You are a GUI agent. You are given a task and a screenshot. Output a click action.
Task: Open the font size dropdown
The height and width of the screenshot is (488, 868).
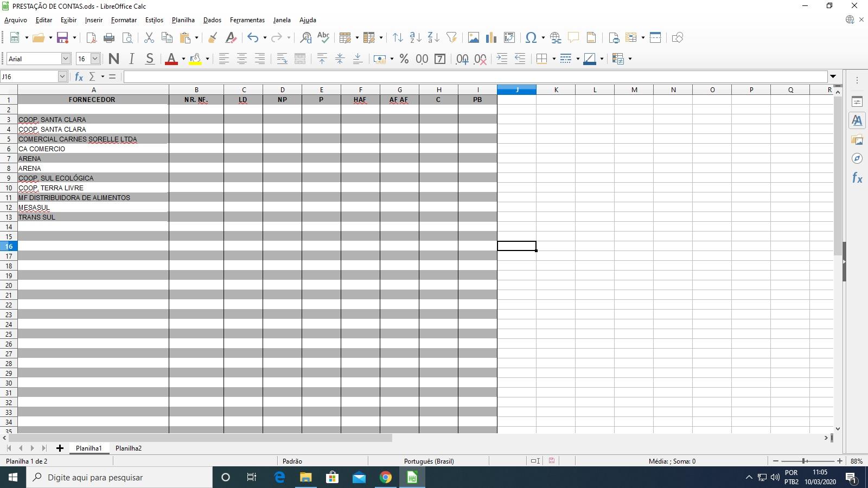coord(95,59)
